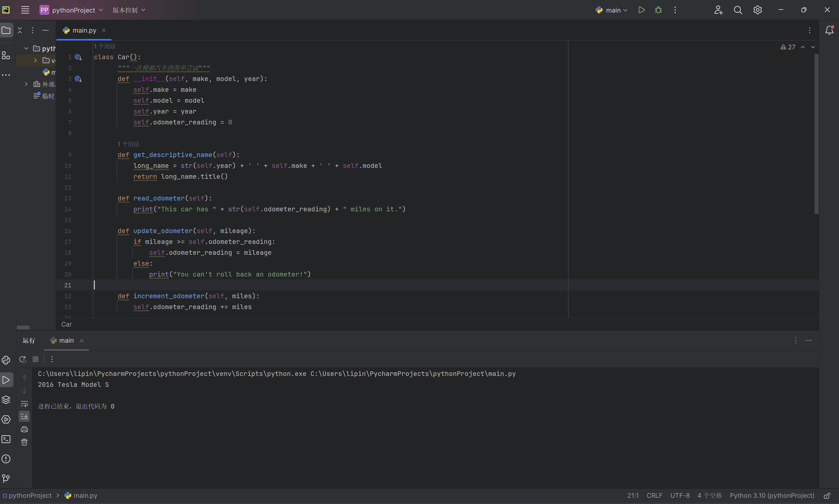Open the 版本控制 dropdown menu
This screenshot has height=504, width=839.
pyautogui.click(x=129, y=10)
